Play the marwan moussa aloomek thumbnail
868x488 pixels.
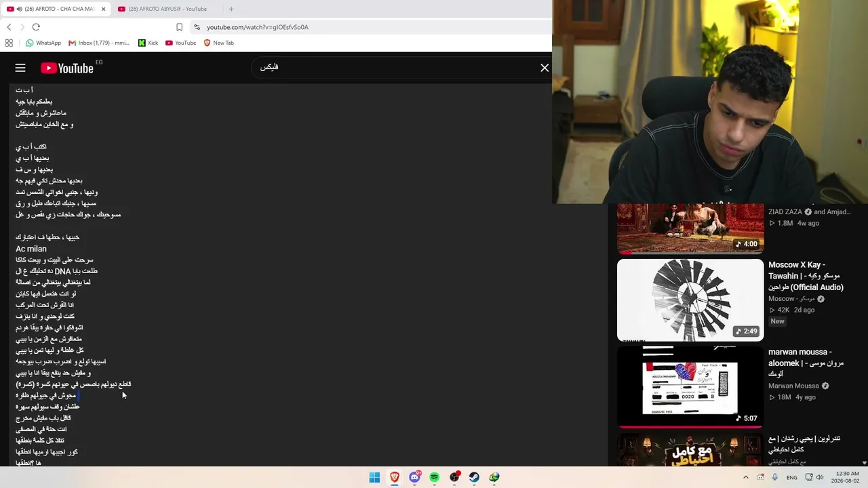point(690,387)
